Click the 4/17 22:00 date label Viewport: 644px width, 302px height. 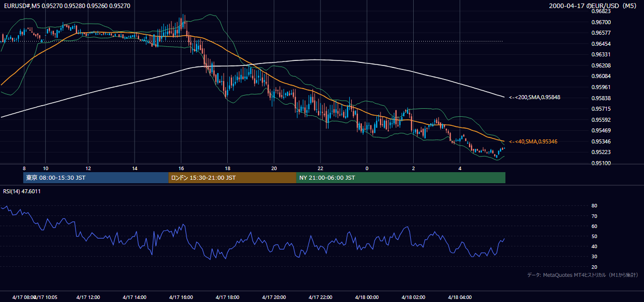pos(320,297)
